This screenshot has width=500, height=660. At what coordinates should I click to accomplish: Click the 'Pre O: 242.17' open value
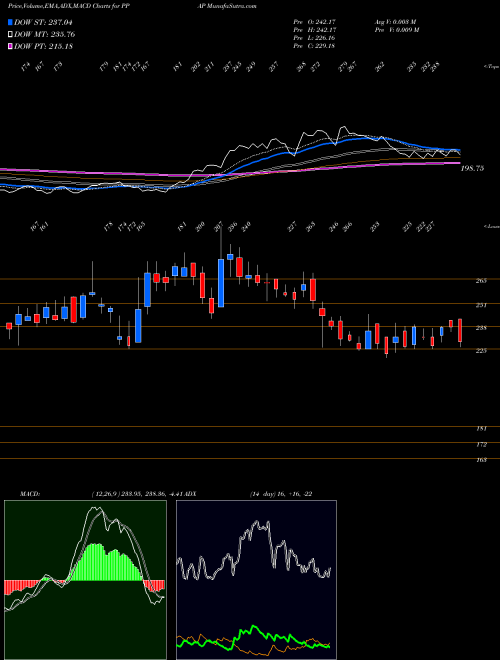click(314, 21)
